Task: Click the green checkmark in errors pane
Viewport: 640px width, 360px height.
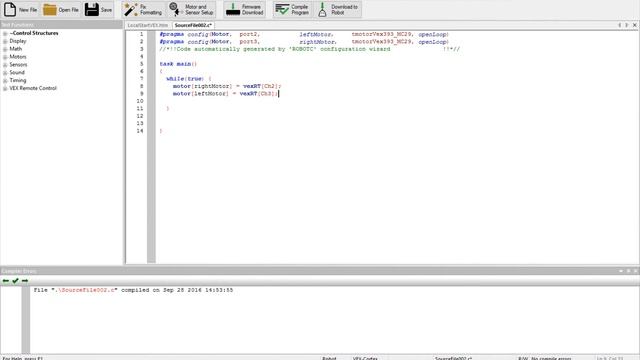Action: pos(15,281)
